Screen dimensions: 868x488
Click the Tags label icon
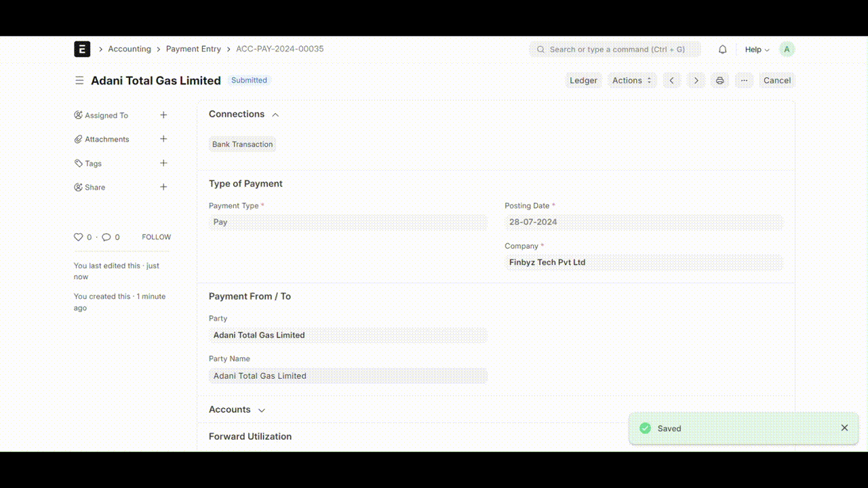pyautogui.click(x=79, y=163)
